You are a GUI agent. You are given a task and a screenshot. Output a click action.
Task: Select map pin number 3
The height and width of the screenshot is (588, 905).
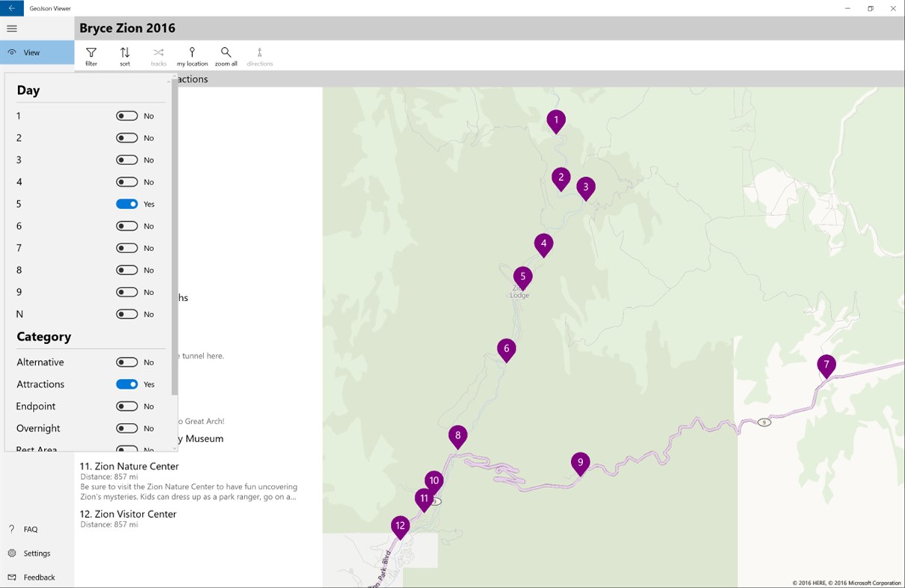tap(586, 188)
